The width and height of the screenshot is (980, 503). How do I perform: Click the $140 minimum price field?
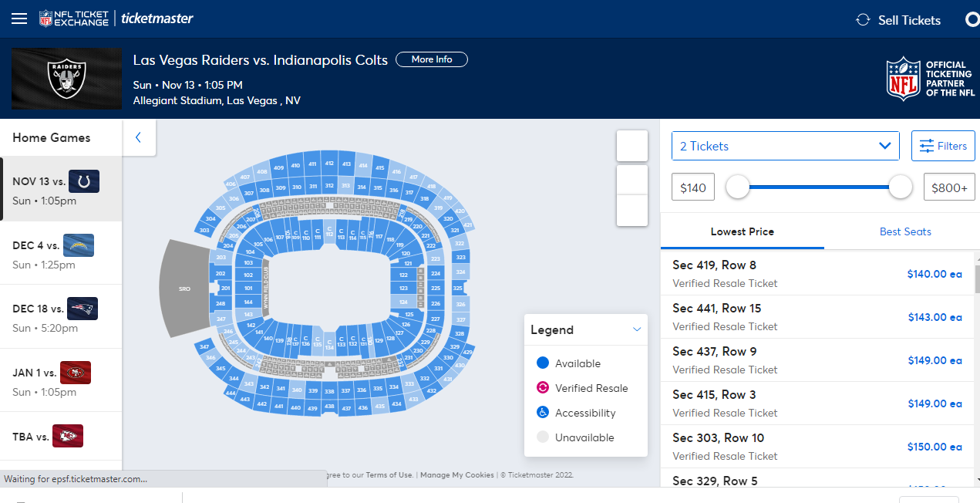click(692, 187)
